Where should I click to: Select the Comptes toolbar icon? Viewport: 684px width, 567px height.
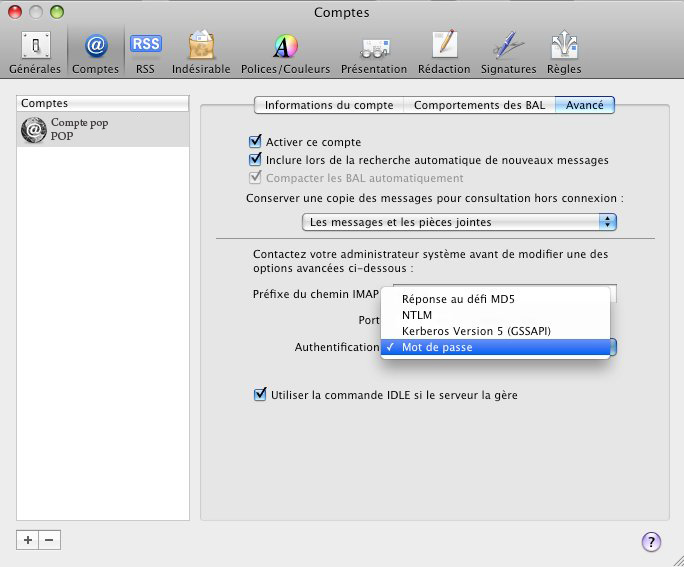point(96,52)
